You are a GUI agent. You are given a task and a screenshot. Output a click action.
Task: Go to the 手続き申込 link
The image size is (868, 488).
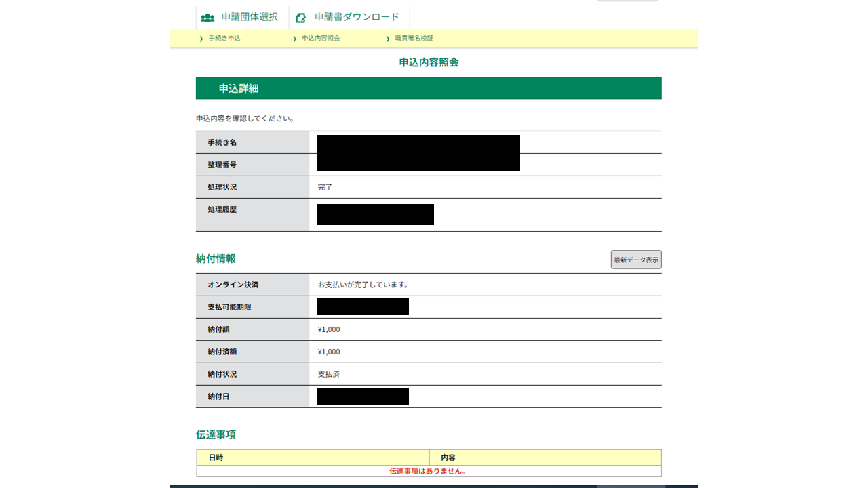224,39
